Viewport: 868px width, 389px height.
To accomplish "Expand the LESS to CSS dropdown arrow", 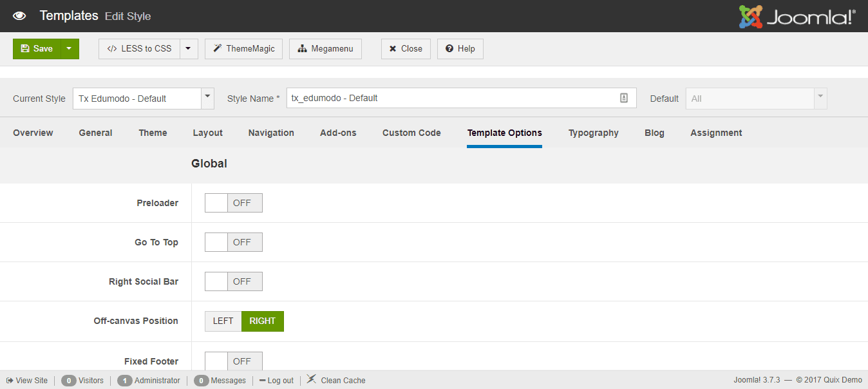I will [x=188, y=48].
